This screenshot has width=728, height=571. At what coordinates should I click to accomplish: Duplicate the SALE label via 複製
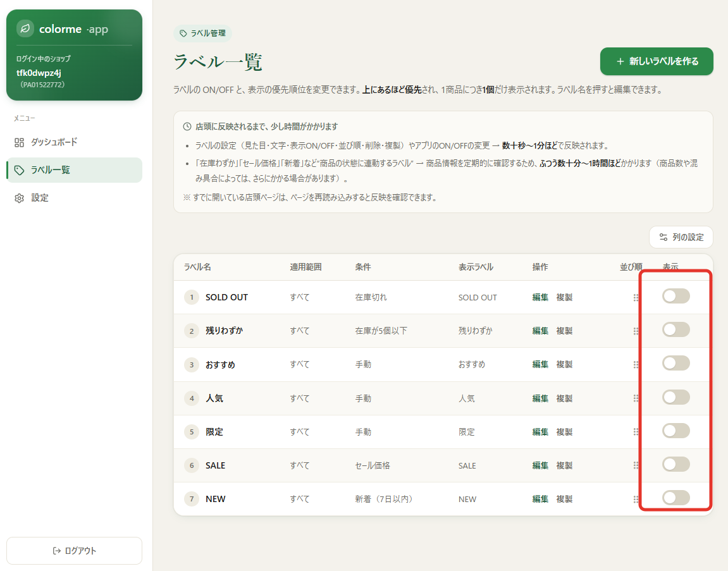click(565, 465)
